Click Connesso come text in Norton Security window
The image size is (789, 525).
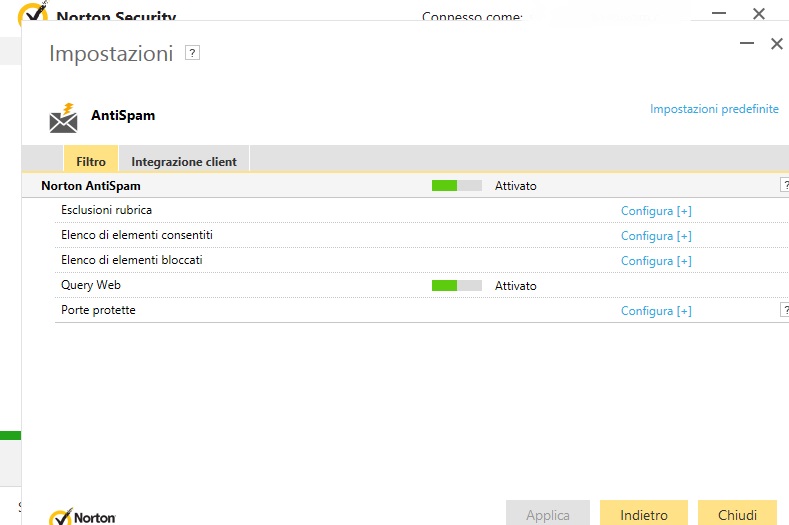point(472,16)
